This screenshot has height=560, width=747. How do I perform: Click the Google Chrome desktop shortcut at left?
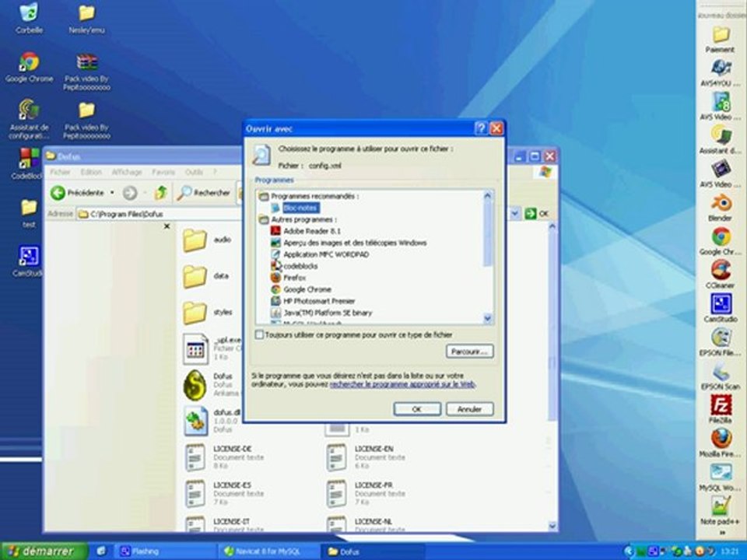[29, 67]
